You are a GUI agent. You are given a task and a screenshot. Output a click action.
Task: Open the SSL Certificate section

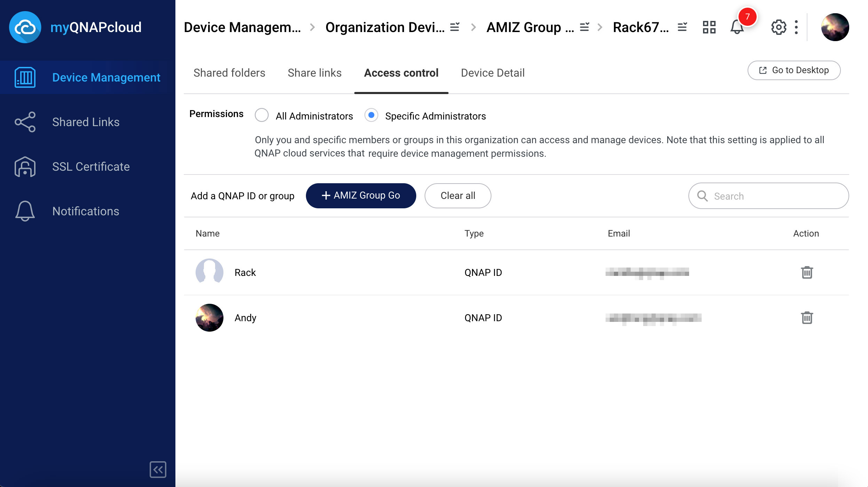(90, 167)
